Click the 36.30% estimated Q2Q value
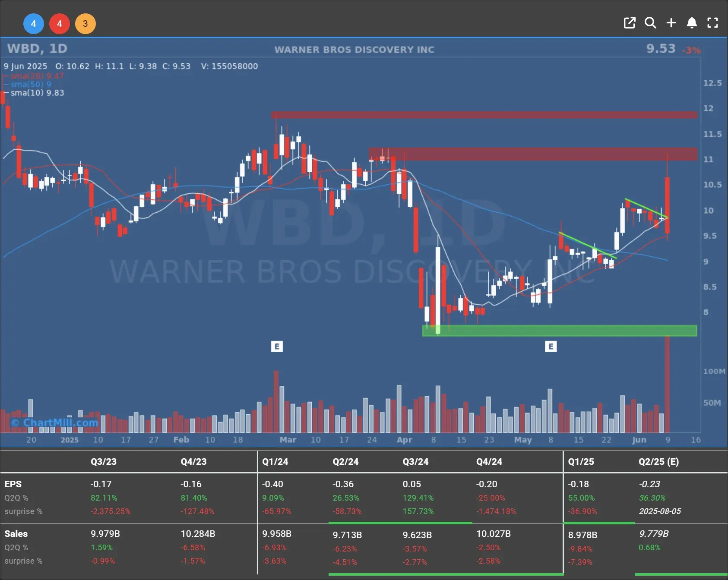Screen dimensions: 728x580 tap(652, 498)
